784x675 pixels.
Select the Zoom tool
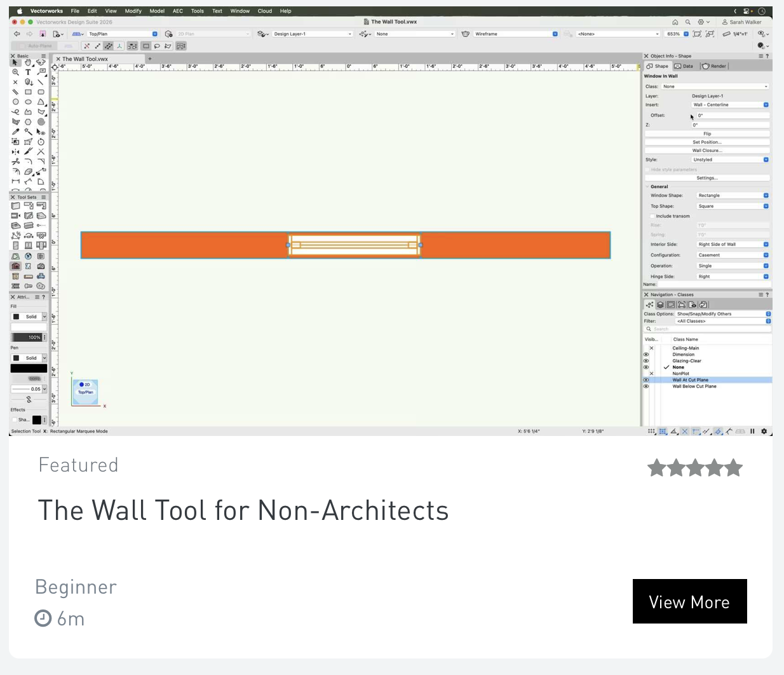(15, 72)
